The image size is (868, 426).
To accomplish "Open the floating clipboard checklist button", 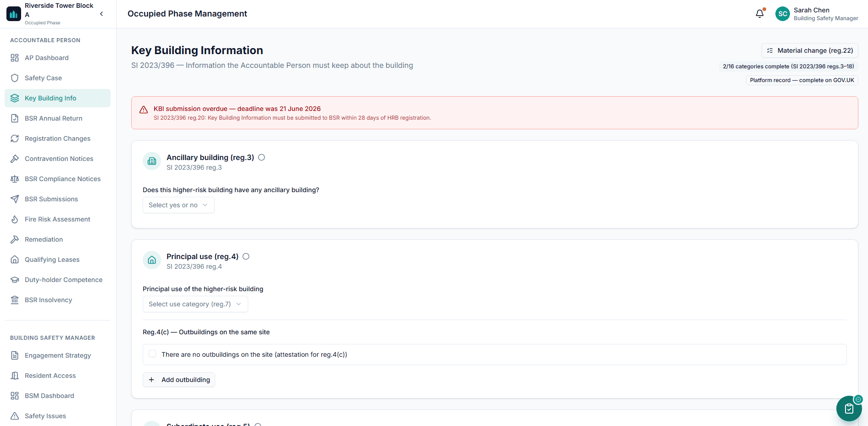I will click(x=849, y=408).
